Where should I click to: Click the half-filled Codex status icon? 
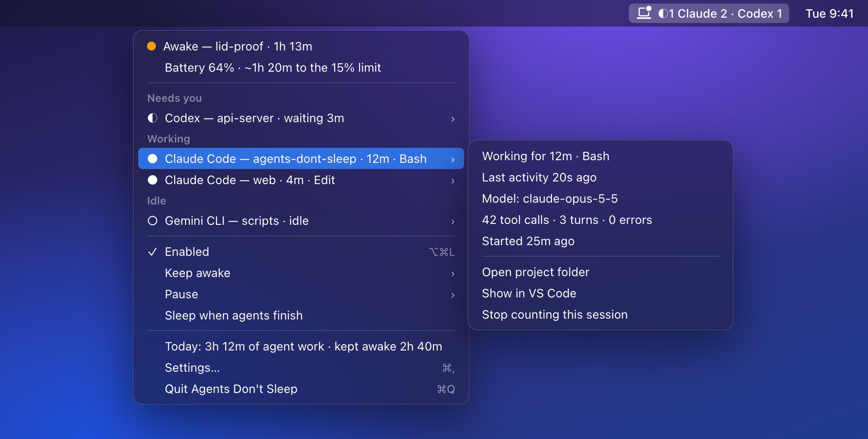tap(152, 118)
